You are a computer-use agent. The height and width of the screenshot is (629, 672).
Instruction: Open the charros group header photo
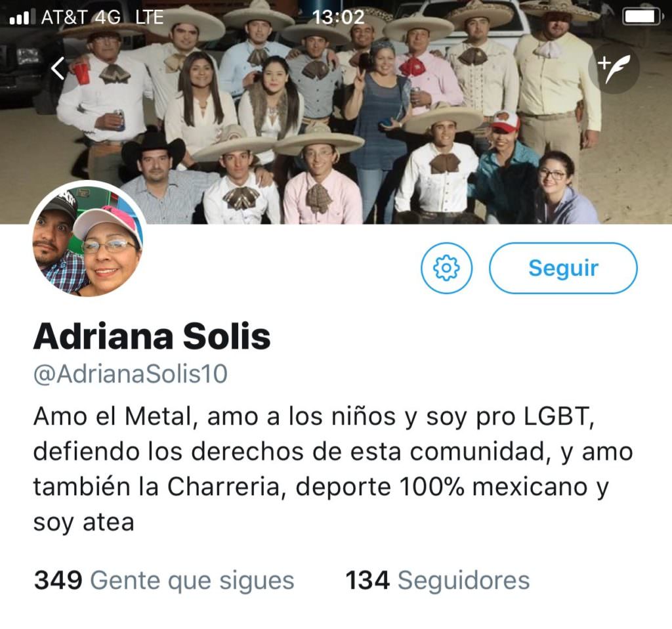tap(336, 112)
